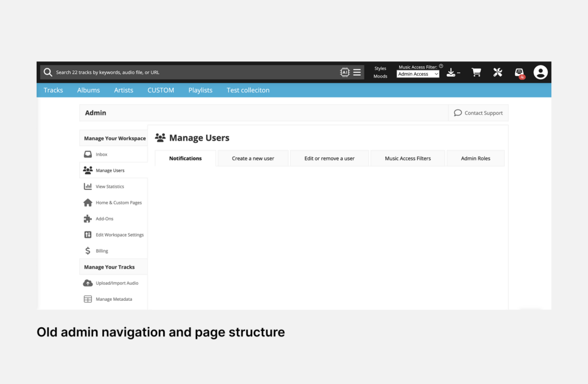
Task: Open the inbox with notification badge
Action: click(519, 72)
